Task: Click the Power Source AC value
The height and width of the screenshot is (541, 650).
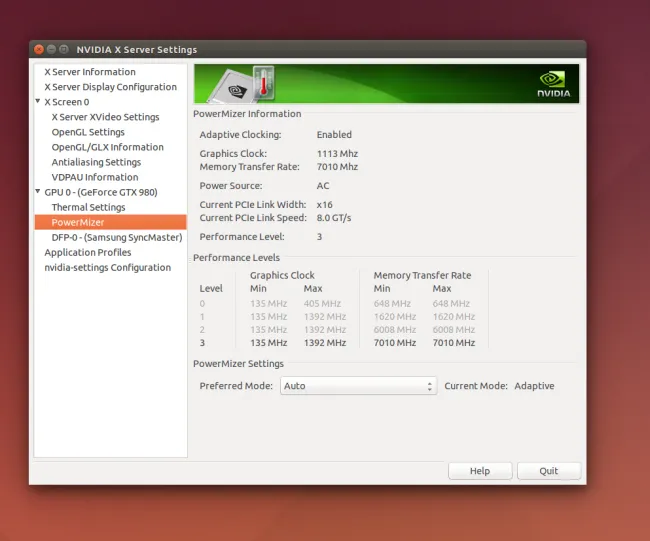Action: (323, 186)
